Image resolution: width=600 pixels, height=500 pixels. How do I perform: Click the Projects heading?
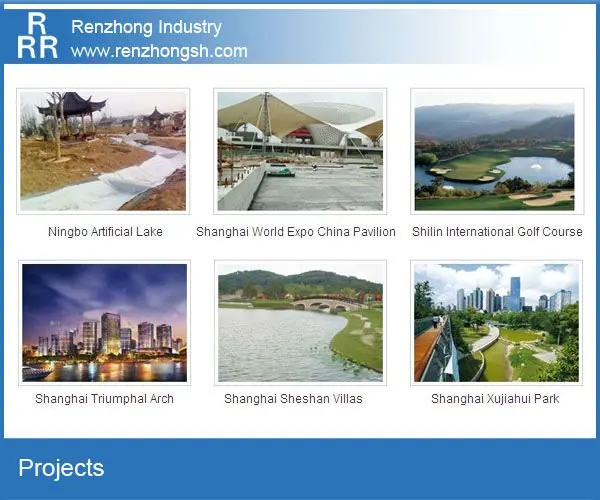tap(61, 468)
